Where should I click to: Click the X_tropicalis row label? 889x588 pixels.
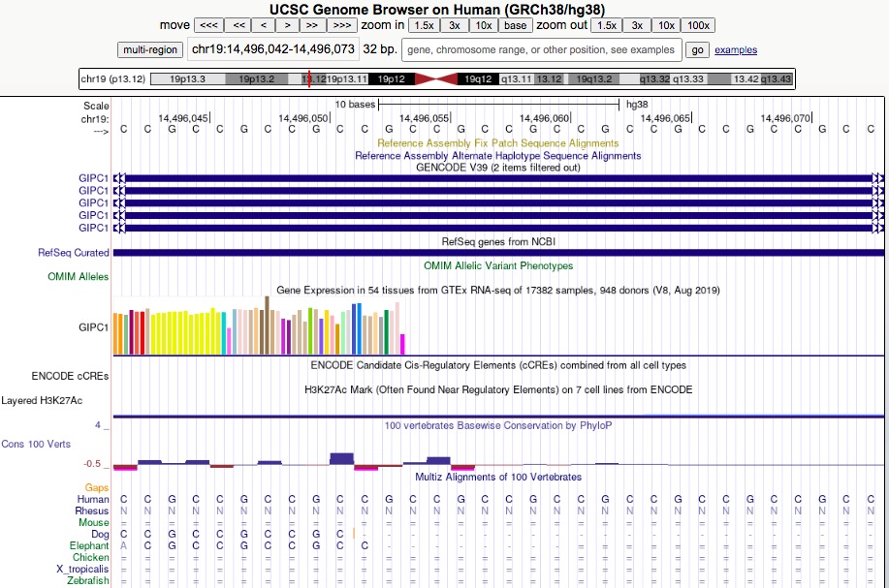click(82, 569)
